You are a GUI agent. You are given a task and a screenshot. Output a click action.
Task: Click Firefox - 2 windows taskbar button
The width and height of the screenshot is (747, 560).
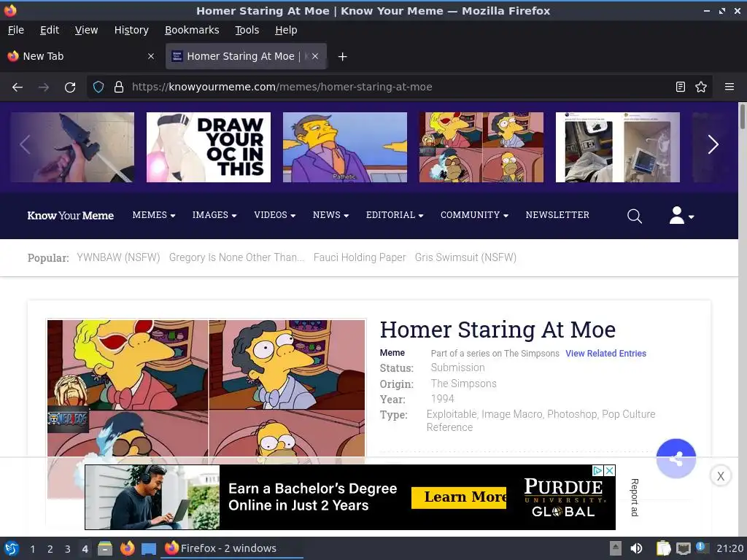pyautogui.click(x=233, y=548)
